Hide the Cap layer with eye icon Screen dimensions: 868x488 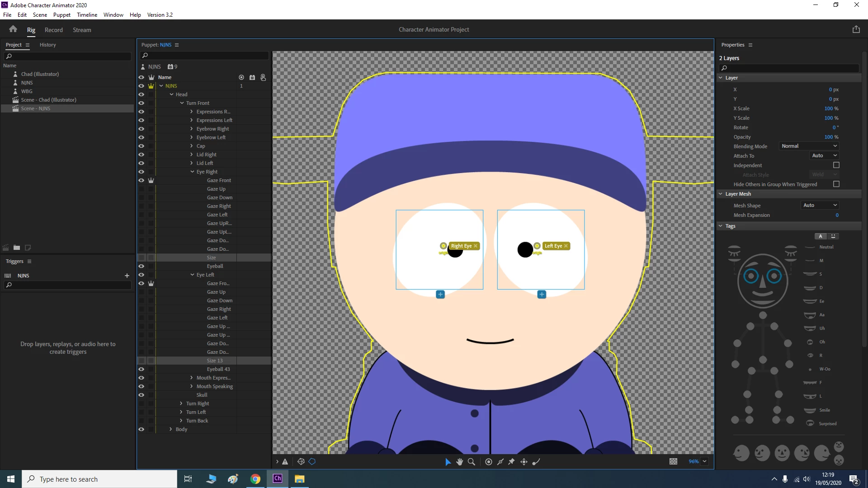point(141,146)
